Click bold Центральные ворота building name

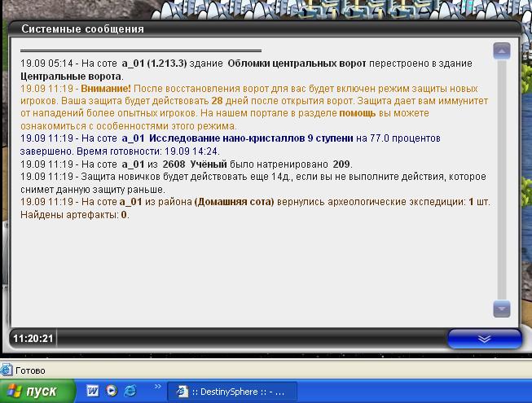point(58,75)
